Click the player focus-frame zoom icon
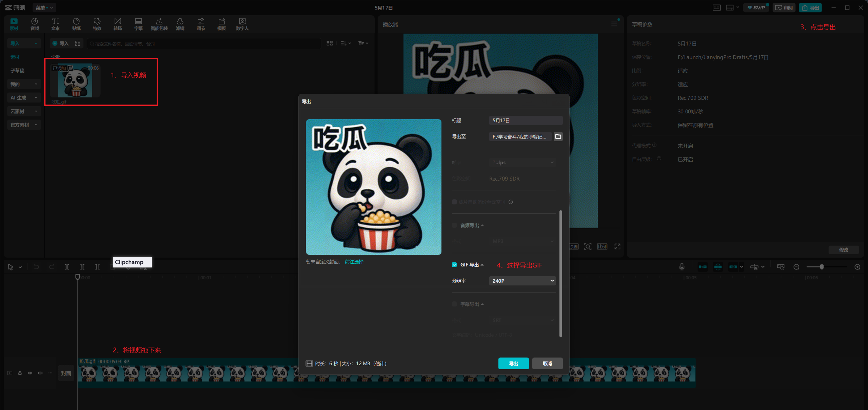Screen dimensions: 868x410 pos(588,246)
